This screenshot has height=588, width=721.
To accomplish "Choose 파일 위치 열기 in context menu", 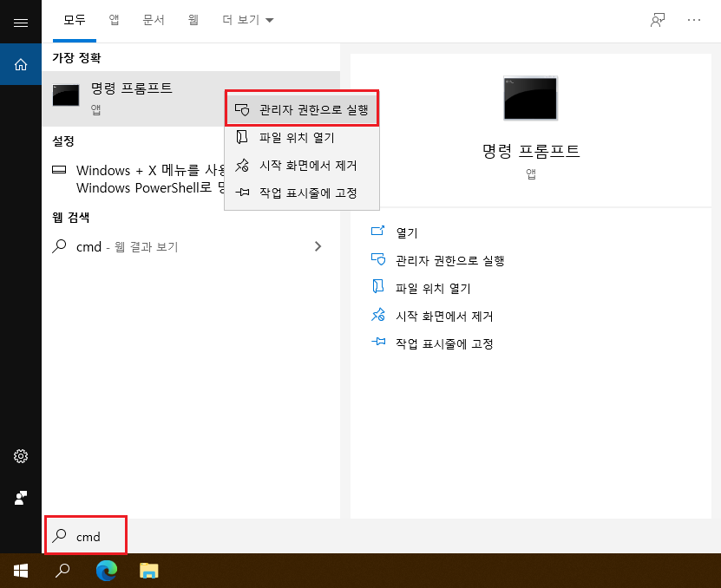I will [302, 138].
